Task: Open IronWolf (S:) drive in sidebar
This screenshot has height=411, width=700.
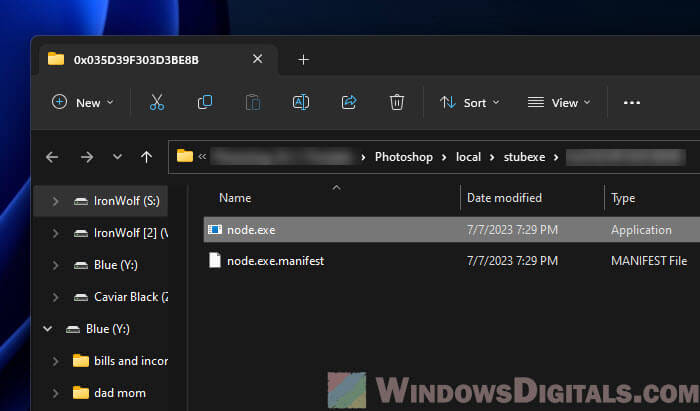Action: pos(126,201)
